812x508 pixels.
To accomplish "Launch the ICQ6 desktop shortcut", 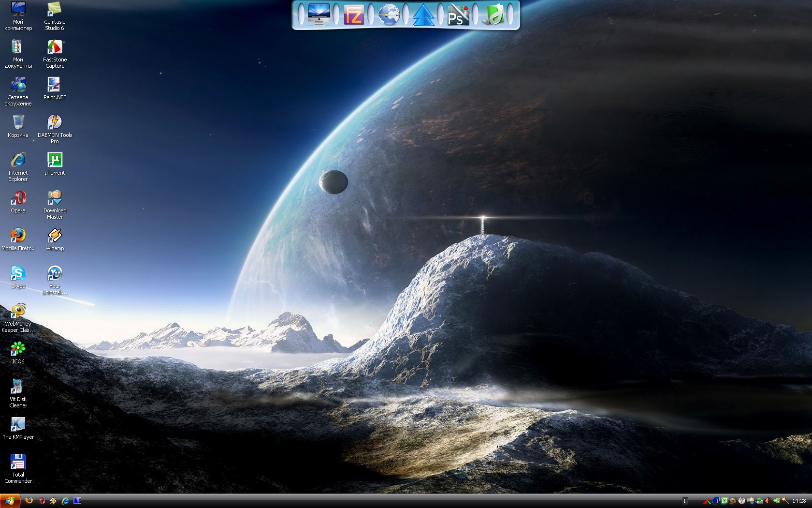I will click(18, 353).
